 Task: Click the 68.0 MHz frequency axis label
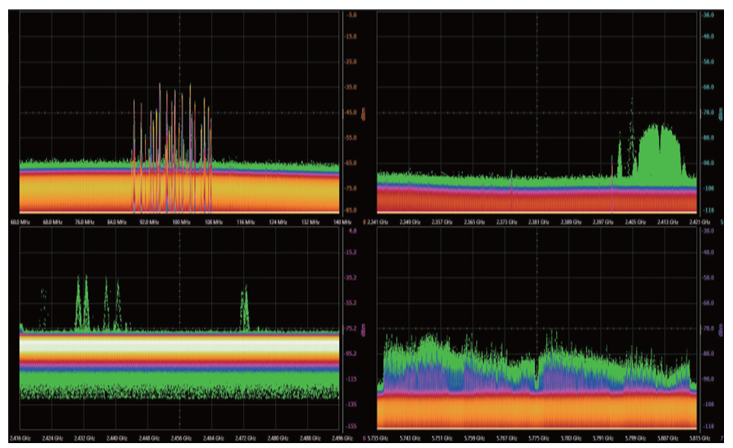[x=52, y=222]
